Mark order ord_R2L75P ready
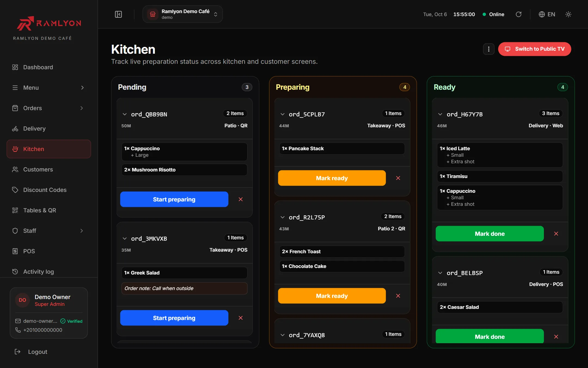This screenshot has width=588, height=368. 332,296
